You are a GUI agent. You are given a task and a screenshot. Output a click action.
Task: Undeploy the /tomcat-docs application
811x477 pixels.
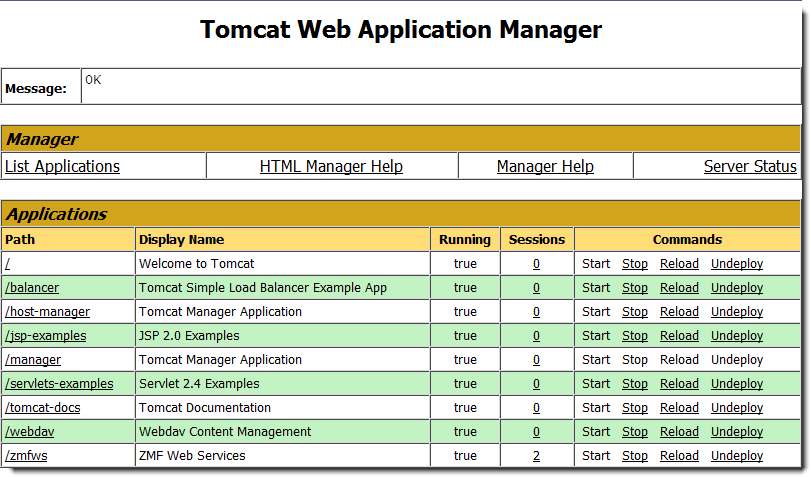737,408
